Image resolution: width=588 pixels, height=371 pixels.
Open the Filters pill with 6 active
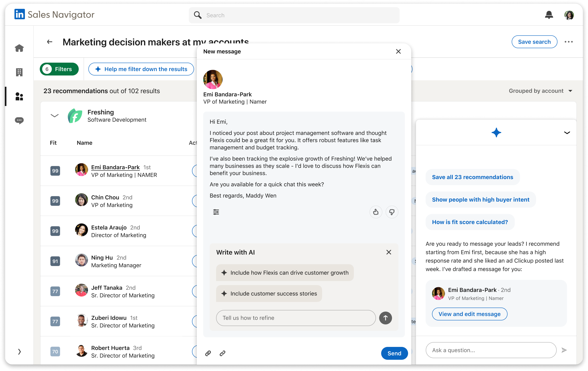[x=59, y=69]
